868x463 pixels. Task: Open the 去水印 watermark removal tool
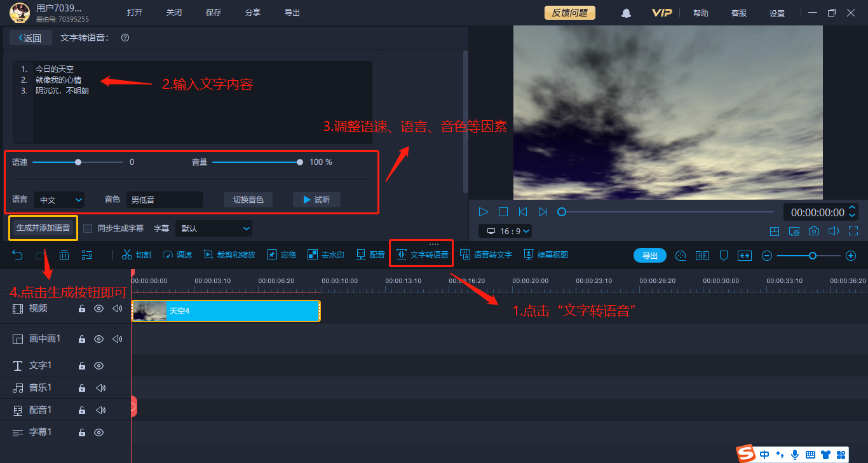click(325, 255)
